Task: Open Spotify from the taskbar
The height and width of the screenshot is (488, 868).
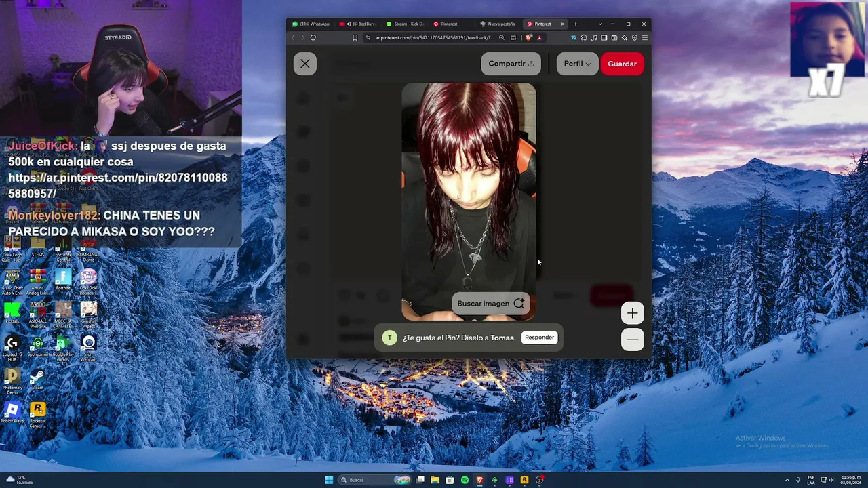Action: click(x=465, y=480)
